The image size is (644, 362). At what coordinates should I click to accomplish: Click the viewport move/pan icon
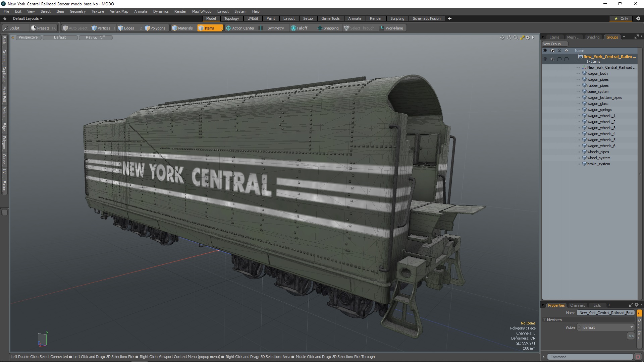[x=502, y=38]
